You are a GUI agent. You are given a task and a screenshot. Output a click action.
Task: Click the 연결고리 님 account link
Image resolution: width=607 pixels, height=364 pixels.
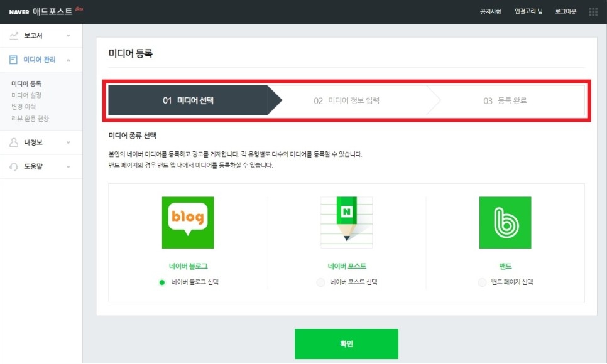pos(528,11)
